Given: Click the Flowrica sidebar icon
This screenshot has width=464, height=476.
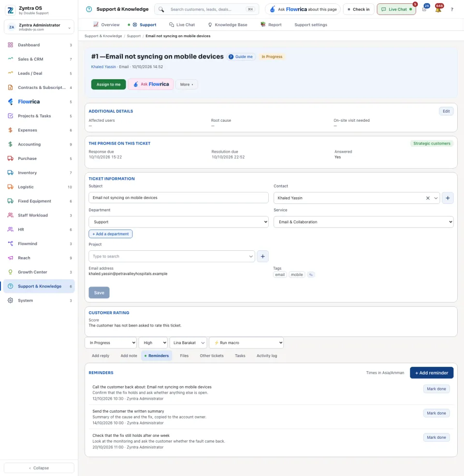Looking at the screenshot, I should coord(10,101).
